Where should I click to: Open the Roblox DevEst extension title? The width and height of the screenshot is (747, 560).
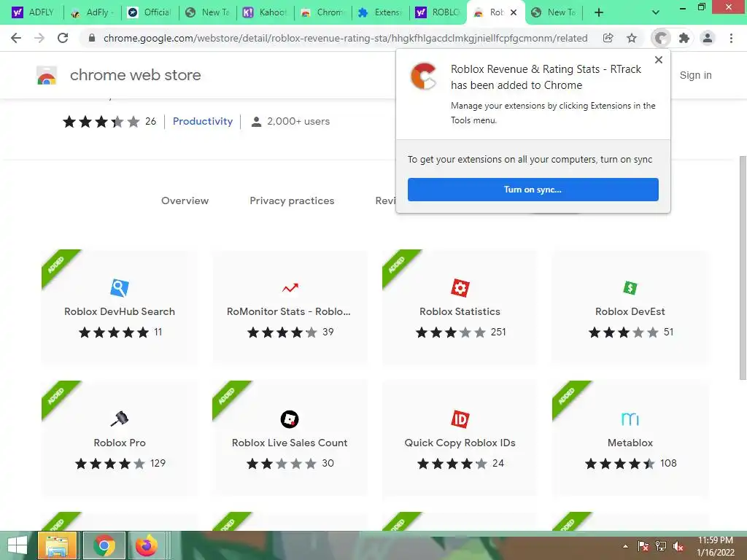pos(630,311)
